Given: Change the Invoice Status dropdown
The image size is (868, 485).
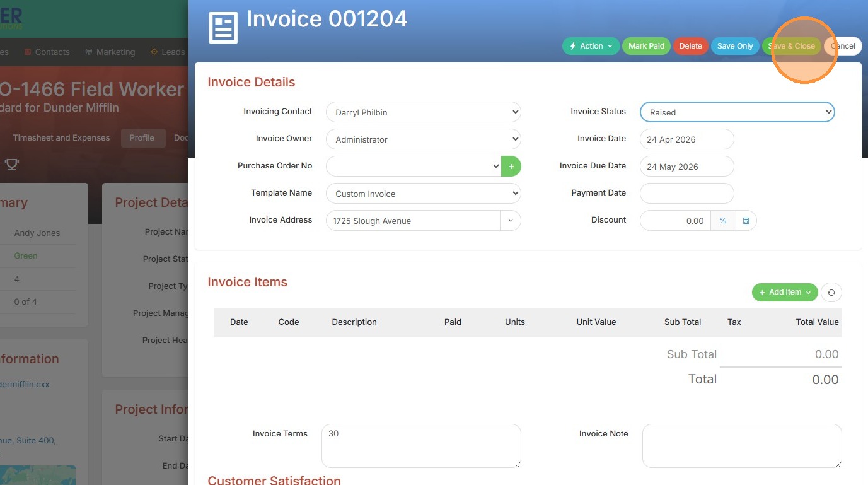Looking at the screenshot, I should 738,112.
